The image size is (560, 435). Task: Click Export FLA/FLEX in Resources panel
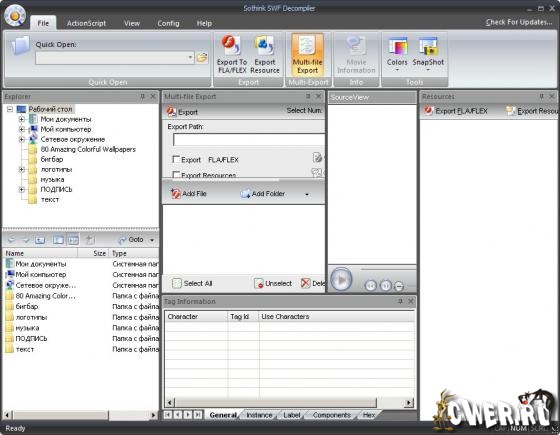coord(456,111)
